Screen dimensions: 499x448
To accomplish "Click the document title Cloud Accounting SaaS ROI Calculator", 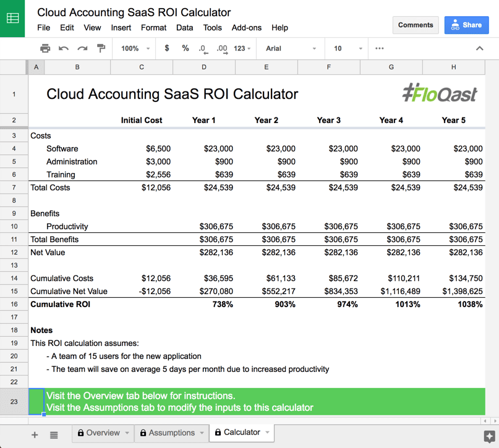I will point(134,12).
